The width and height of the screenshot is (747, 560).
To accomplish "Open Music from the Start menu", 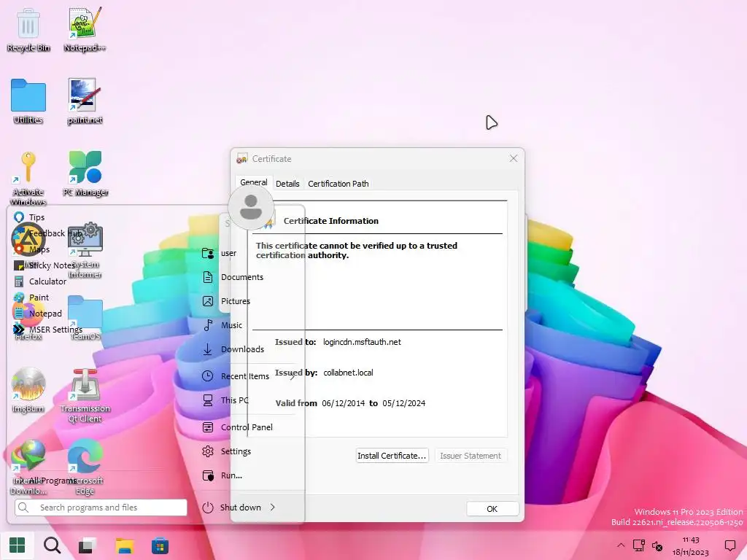I will [222, 325].
